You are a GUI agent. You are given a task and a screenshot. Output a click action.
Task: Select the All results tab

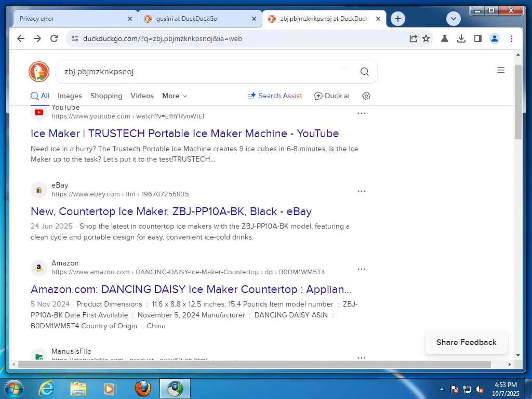[40, 96]
